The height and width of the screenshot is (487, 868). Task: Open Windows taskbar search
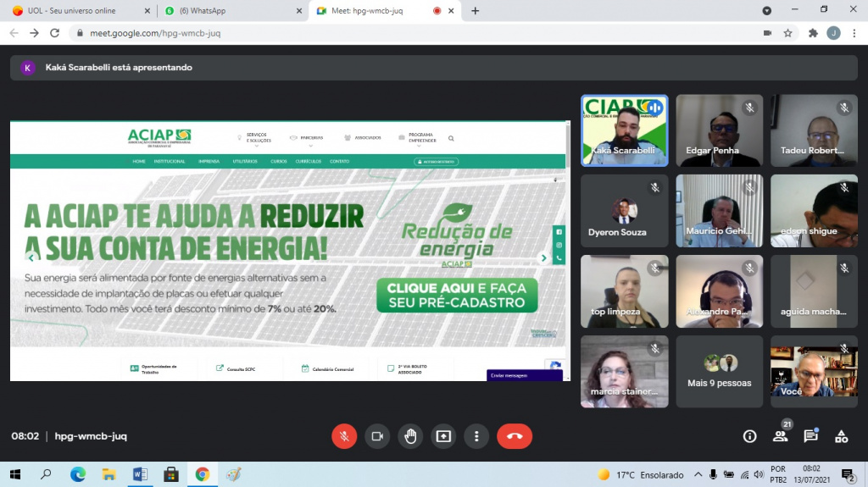coord(46,474)
